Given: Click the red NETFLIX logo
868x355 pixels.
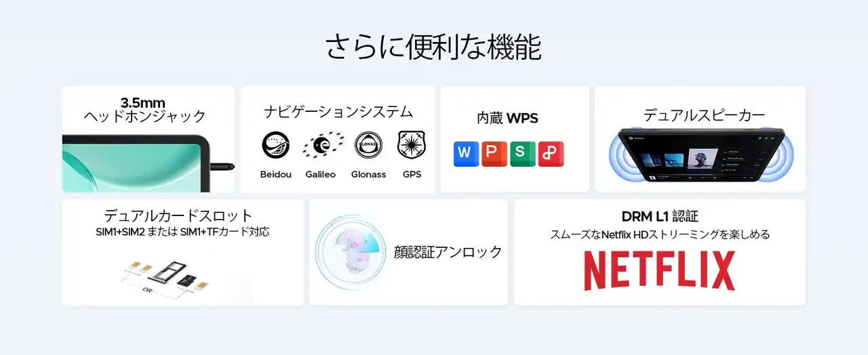Looking at the screenshot, I should [x=660, y=271].
